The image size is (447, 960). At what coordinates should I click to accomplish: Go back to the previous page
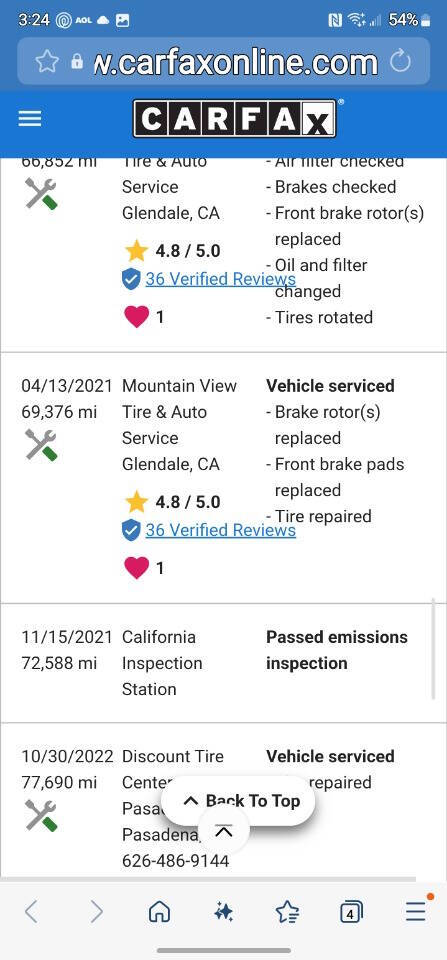[31, 913]
